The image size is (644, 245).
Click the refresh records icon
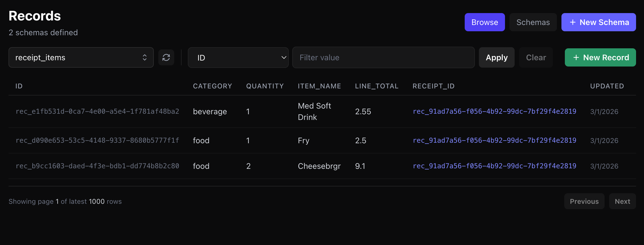(x=166, y=57)
